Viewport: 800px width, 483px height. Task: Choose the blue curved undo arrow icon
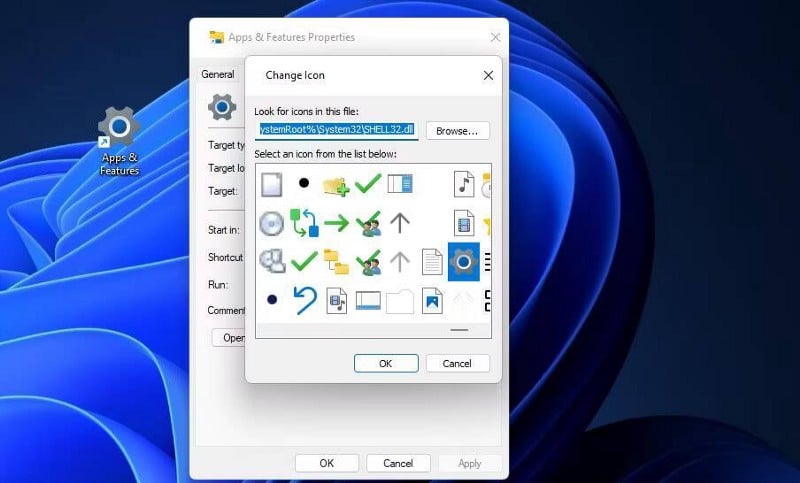[305, 300]
